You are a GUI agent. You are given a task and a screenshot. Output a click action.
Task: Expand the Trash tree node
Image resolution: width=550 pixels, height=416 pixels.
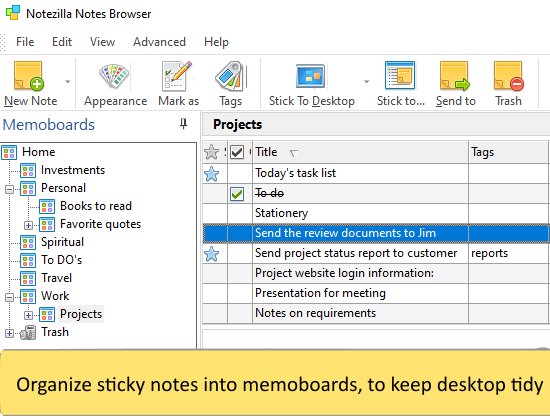click(9, 333)
